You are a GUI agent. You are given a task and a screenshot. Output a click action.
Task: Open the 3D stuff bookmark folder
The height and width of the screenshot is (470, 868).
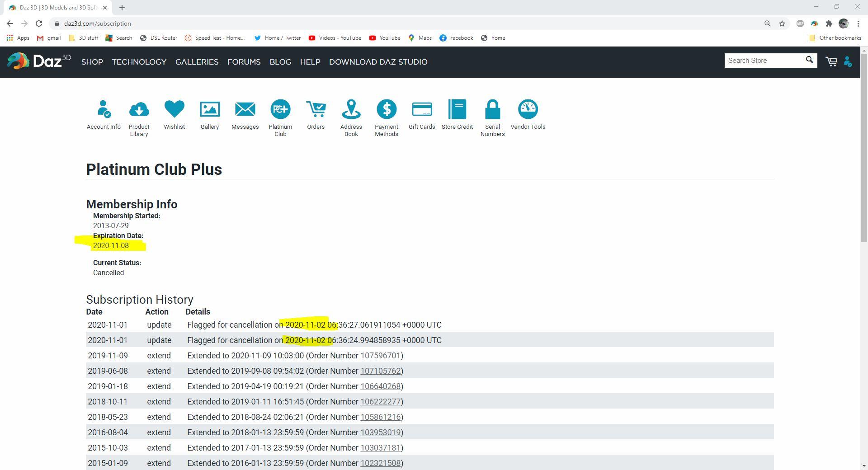click(x=83, y=38)
